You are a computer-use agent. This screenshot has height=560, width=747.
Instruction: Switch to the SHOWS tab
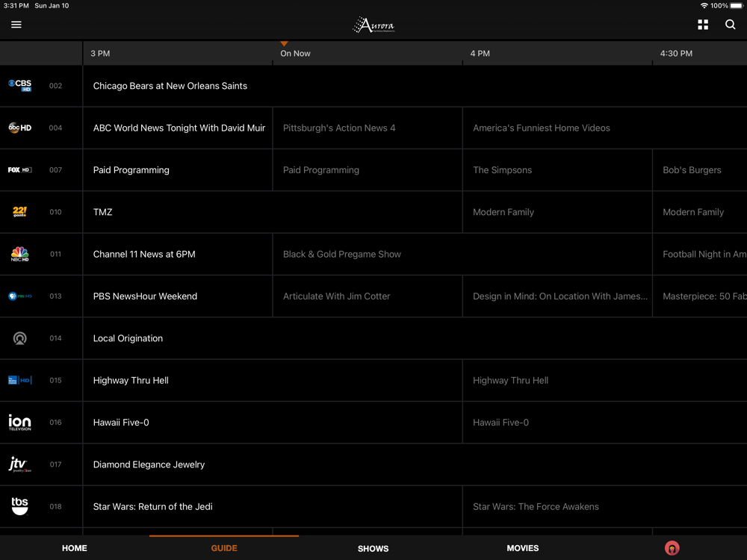click(373, 549)
